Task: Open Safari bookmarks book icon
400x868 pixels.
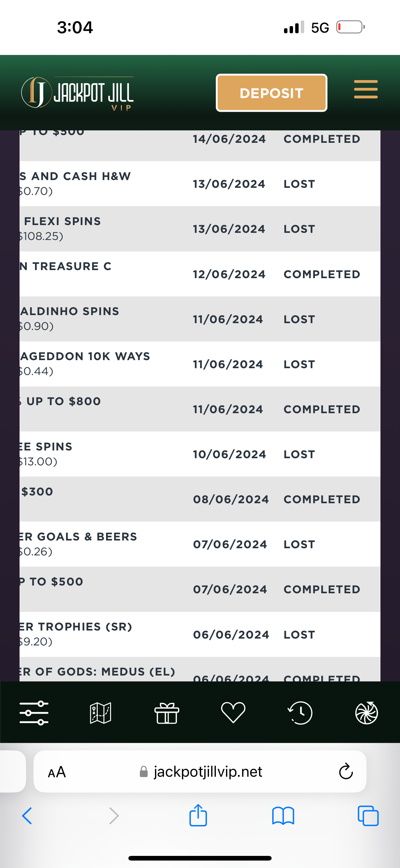Action: click(283, 816)
